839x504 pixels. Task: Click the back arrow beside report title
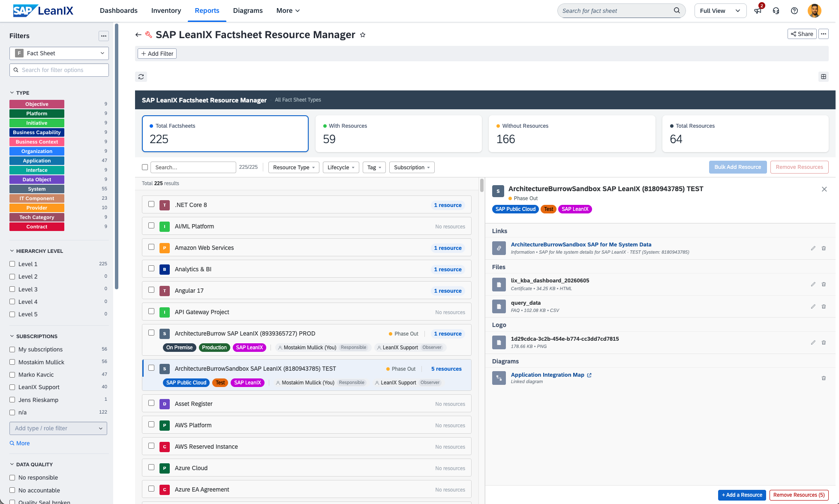[138, 35]
